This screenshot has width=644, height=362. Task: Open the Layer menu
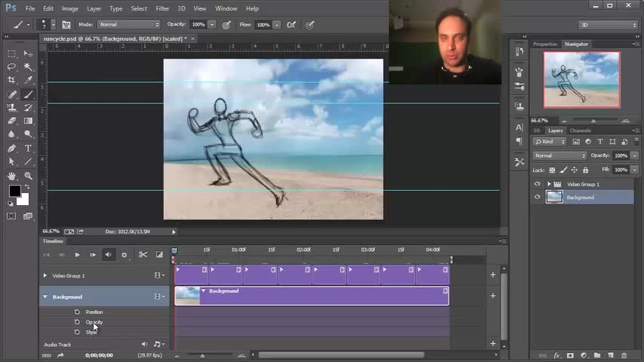pos(94,8)
